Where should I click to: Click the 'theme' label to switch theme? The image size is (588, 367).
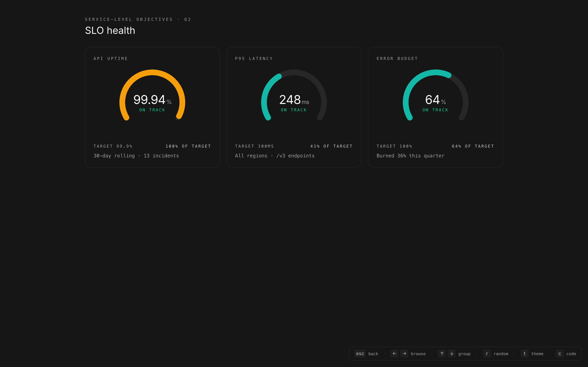click(x=537, y=354)
